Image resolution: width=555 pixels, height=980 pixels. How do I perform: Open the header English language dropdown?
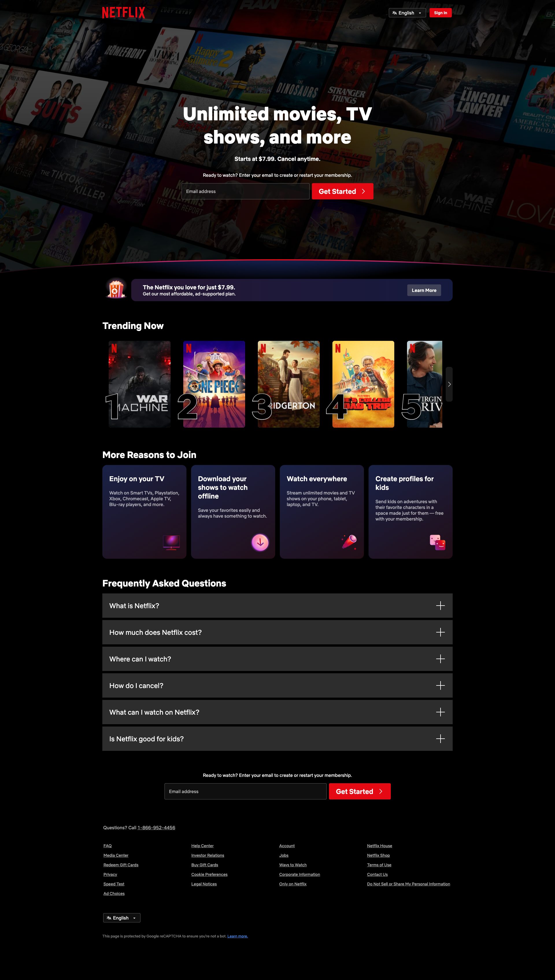pos(407,13)
